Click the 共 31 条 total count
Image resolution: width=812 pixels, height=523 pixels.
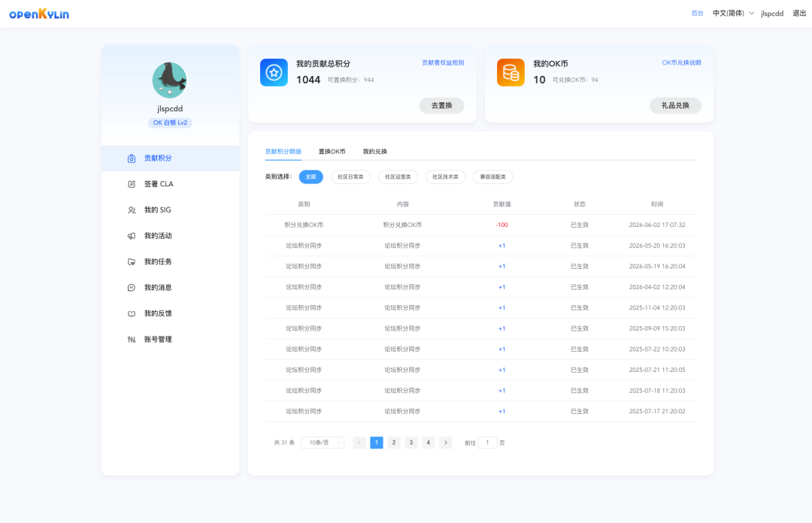[284, 443]
